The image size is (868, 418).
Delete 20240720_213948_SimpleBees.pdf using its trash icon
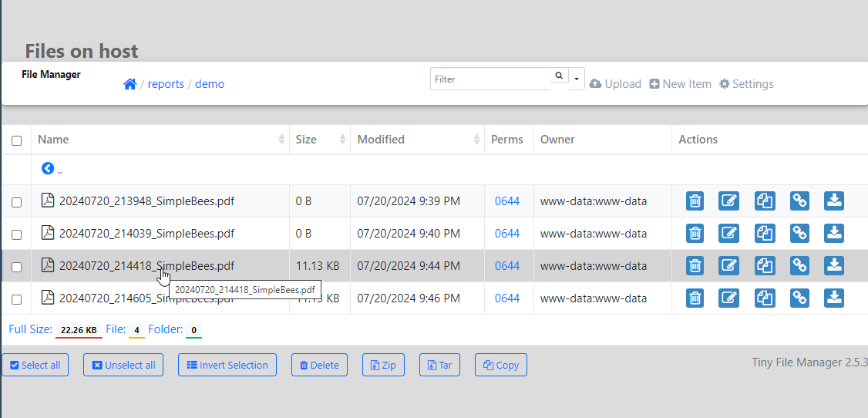click(695, 201)
